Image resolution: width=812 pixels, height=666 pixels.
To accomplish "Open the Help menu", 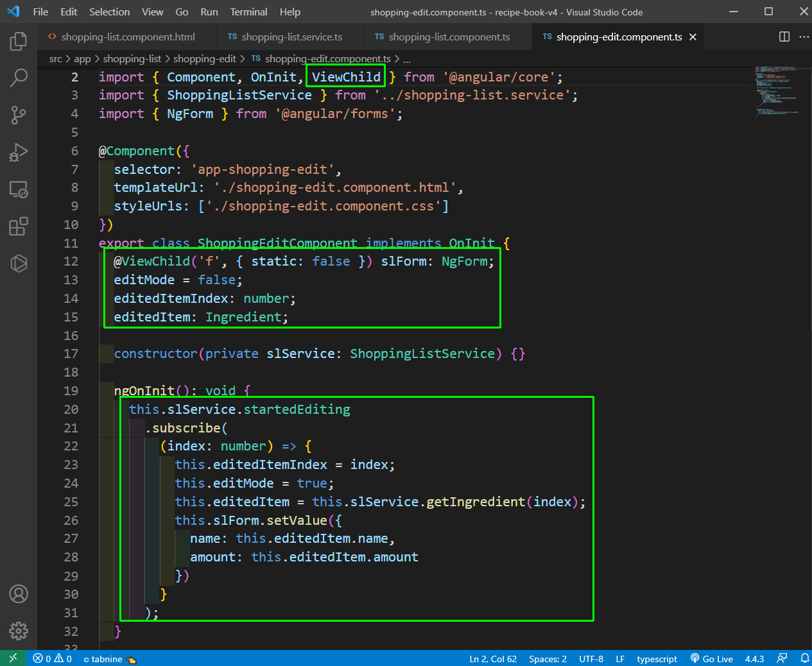I will 289,12.
